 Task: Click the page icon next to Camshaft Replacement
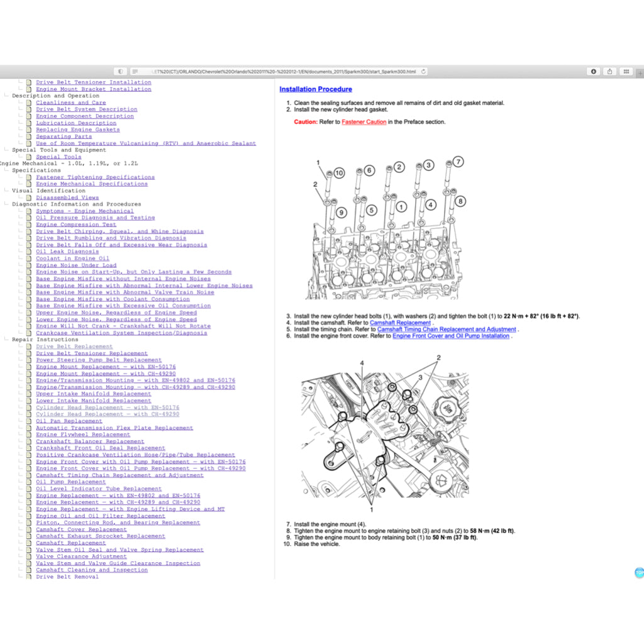point(29,543)
